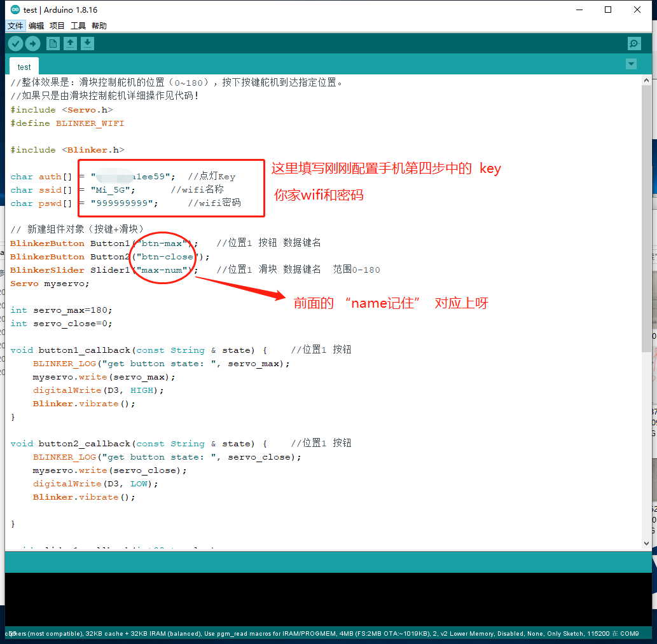Click the Verify (checkmark) toolbar button

pos(15,43)
